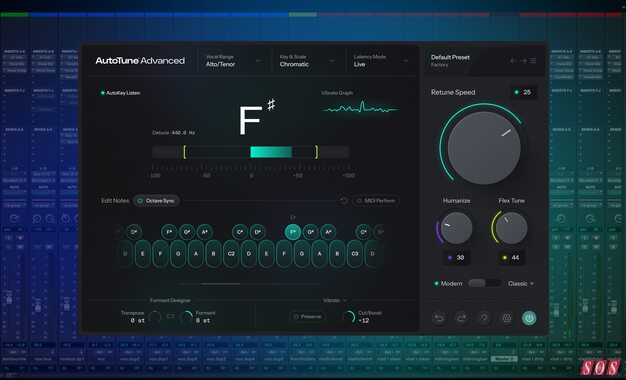This screenshot has height=380, width=626.
Task: Click the link icon between Transpose and Formant
Action: [170, 317]
